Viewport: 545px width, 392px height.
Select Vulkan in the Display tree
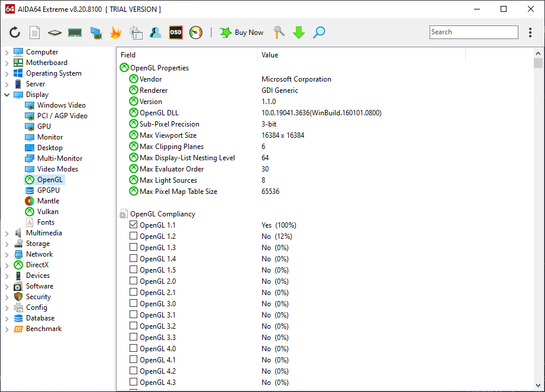pos(47,212)
